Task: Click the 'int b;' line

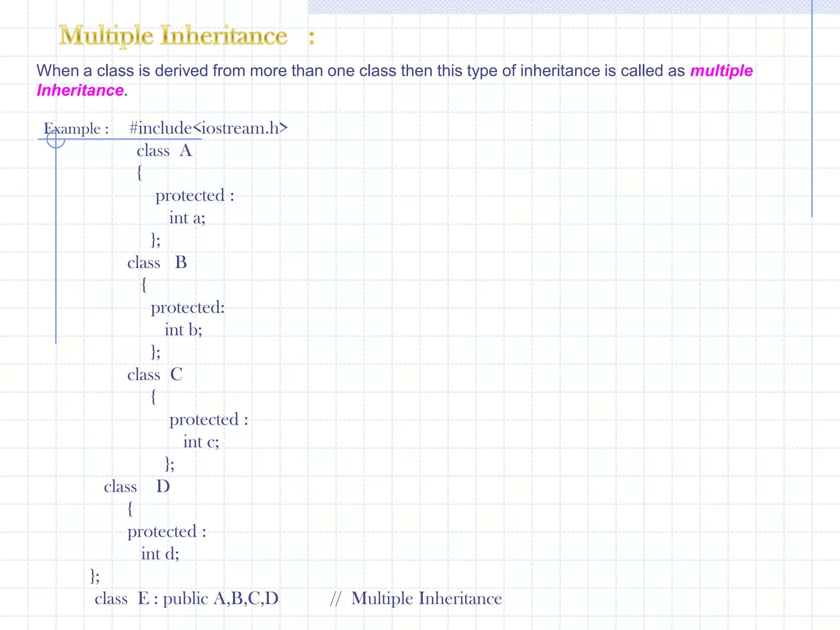Action: click(x=183, y=330)
